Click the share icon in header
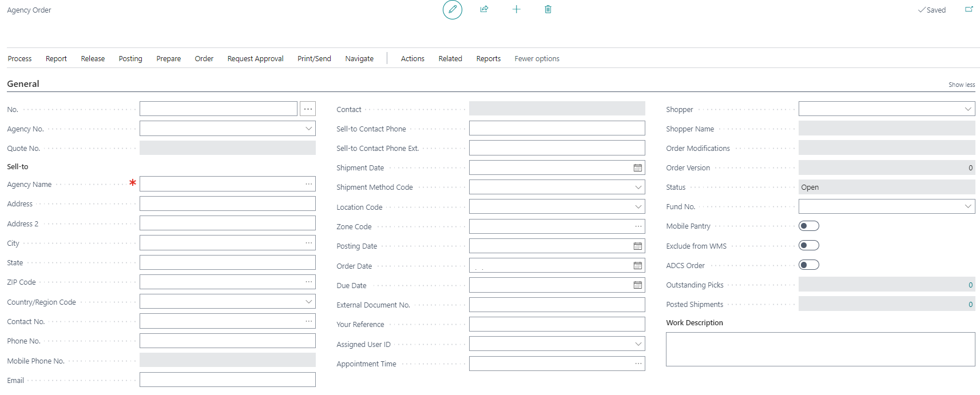The image size is (980, 395). tap(484, 9)
